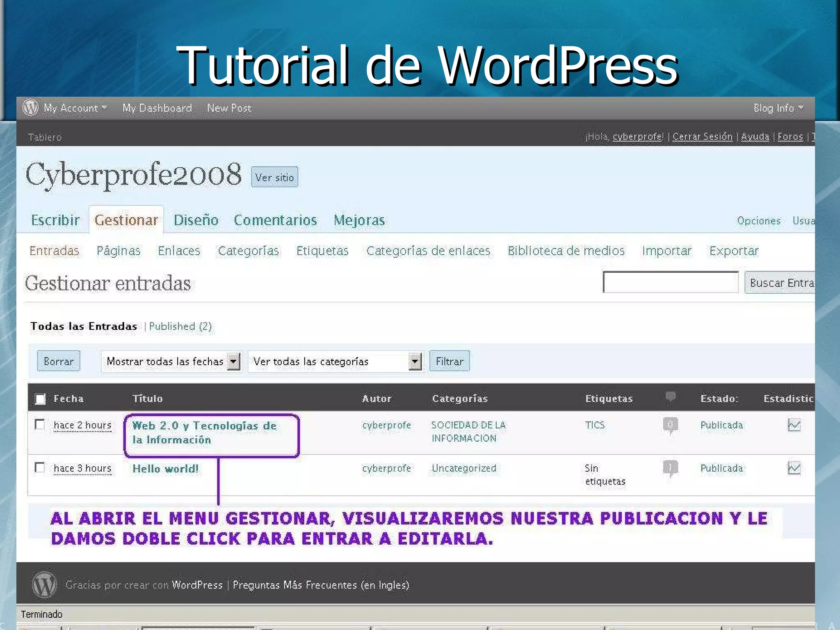The height and width of the screenshot is (630, 840).
Task: Click the Terminado status bar text
Action: (41, 614)
